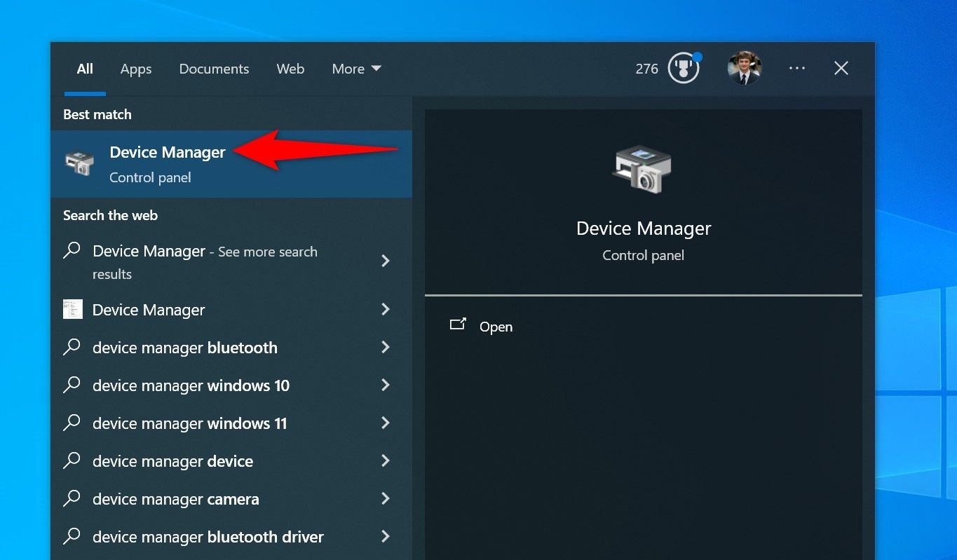Screen dimensions: 957x560
Task: Switch to the Documents tab
Action: click(x=214, y=69)
